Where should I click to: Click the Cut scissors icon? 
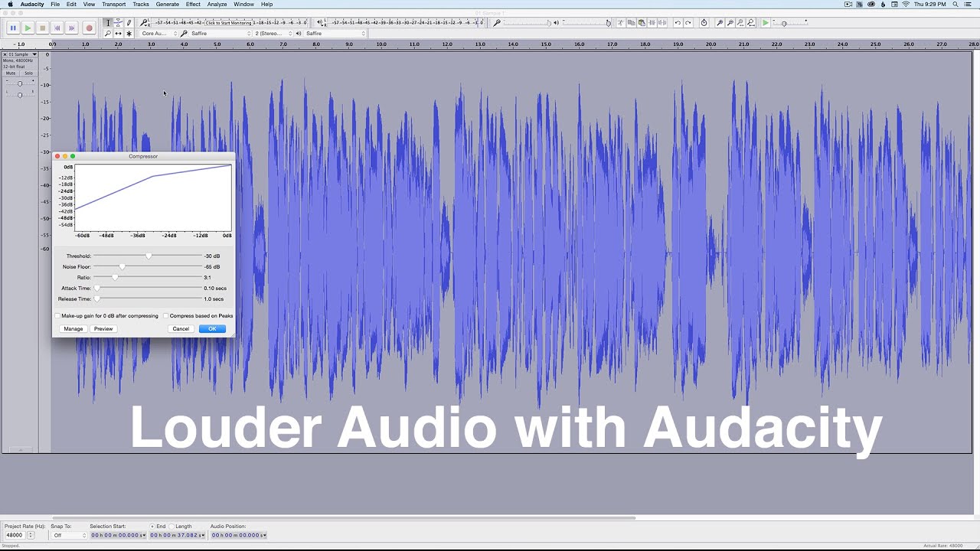[621, 23]
